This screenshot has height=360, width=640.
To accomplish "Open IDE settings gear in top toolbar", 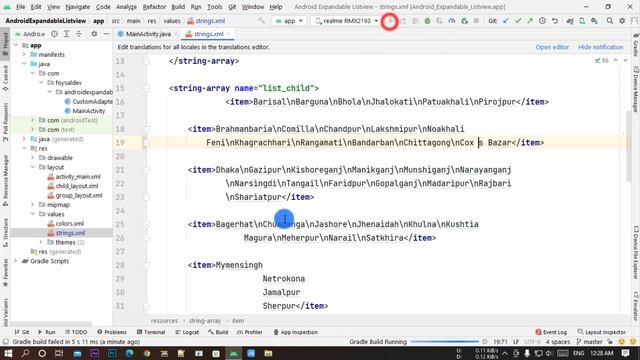I will pos(622,21).
